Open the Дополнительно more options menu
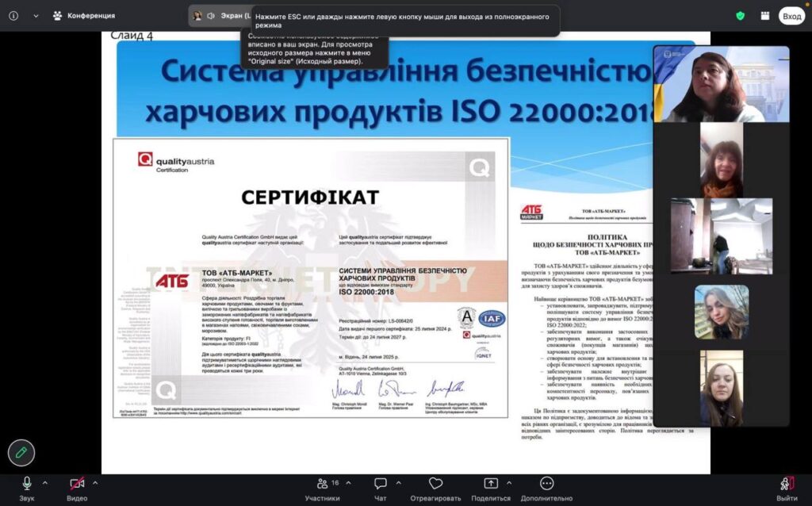812x506 pixels. tap(546, 485)
